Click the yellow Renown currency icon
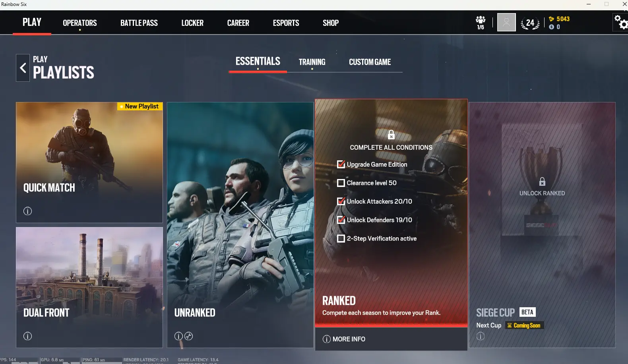The image size is (628, 364). 551,19
